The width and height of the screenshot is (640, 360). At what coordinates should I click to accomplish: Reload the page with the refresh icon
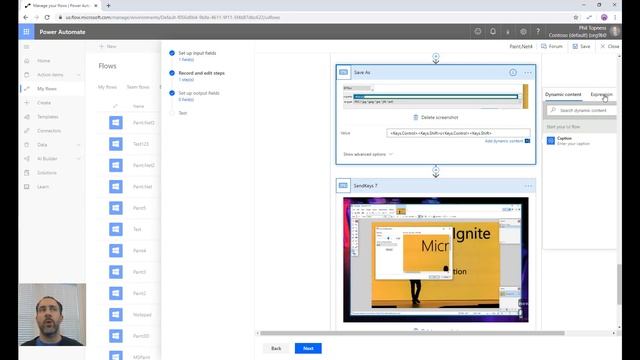click(47, 18)
